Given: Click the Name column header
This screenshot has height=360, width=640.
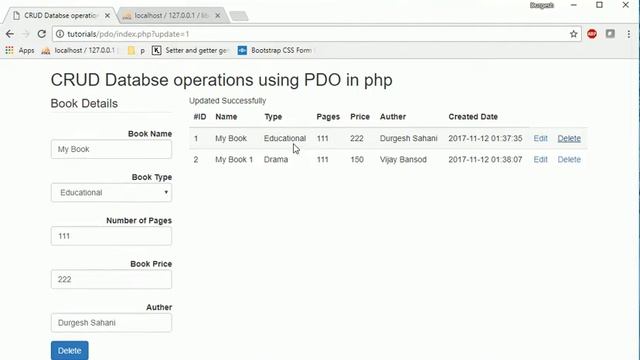Looking at the screenshot, I should pyautogui.click(x=226, y=117).
